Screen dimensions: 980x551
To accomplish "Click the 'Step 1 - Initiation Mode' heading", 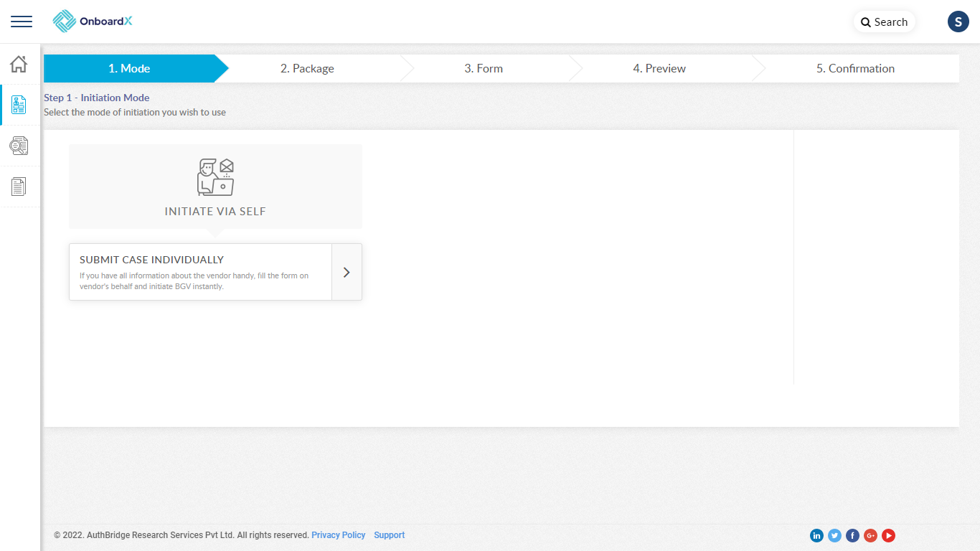I will tap(97, 98).
